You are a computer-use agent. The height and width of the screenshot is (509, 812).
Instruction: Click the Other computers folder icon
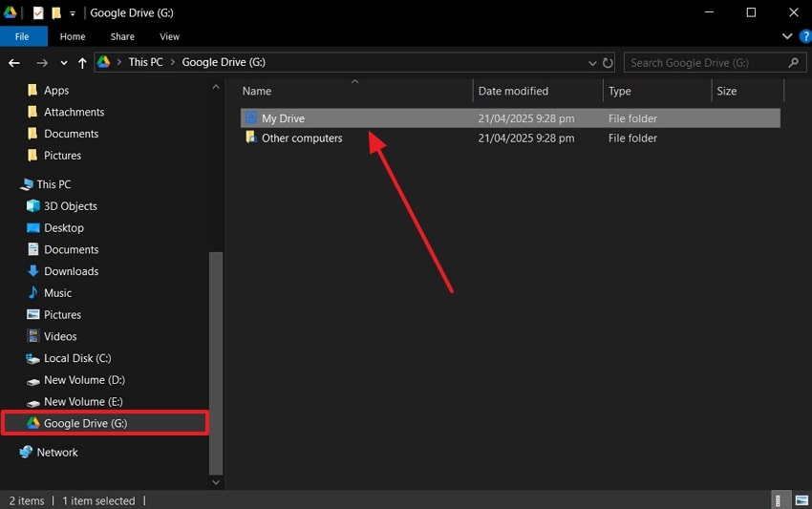250,138
